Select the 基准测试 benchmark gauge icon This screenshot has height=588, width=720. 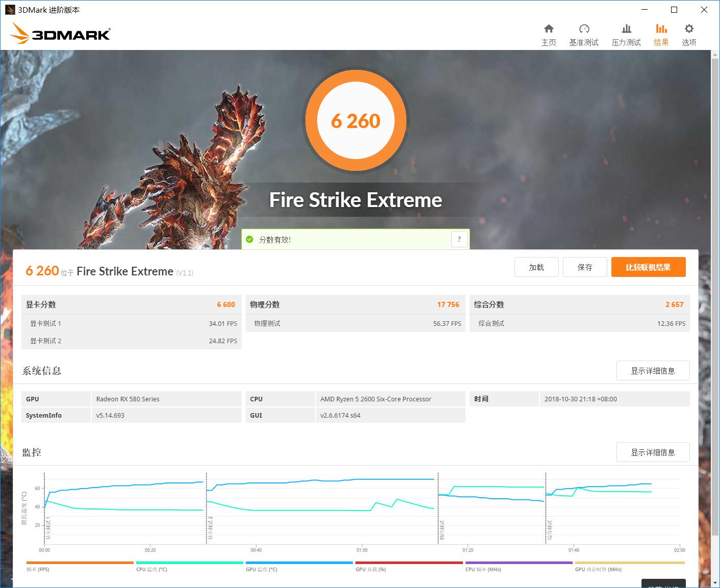(584, 33)
